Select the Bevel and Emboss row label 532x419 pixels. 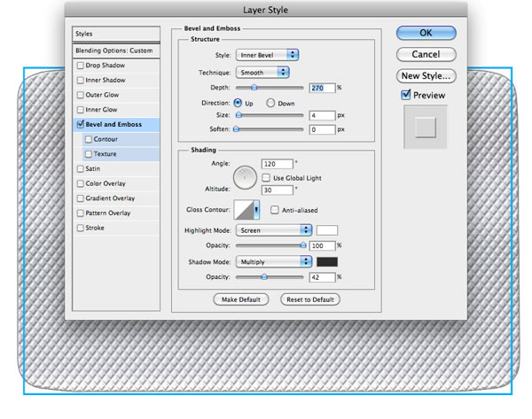click(113, 124)
